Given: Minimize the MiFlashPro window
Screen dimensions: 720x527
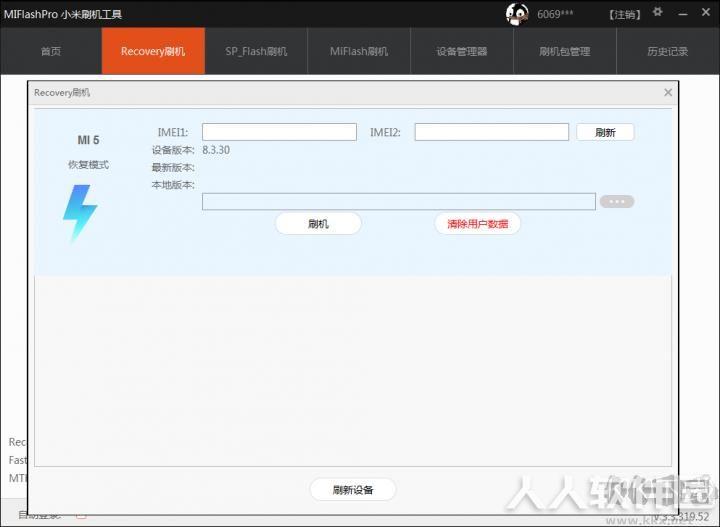Looking at the screenshot, I should click(x=683, y=13).
